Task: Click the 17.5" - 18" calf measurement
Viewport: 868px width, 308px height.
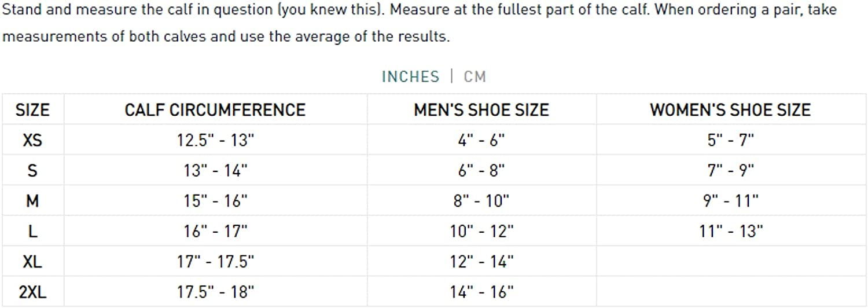Action: 215,292
